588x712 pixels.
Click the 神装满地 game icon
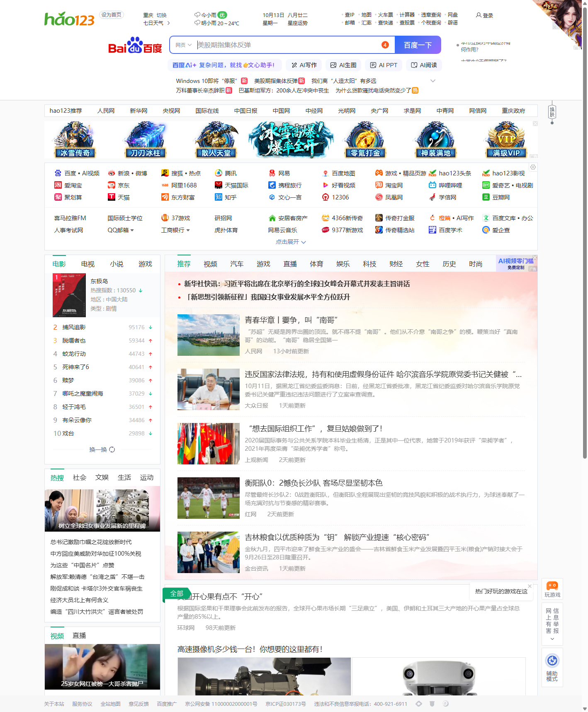tap(436, 140)
